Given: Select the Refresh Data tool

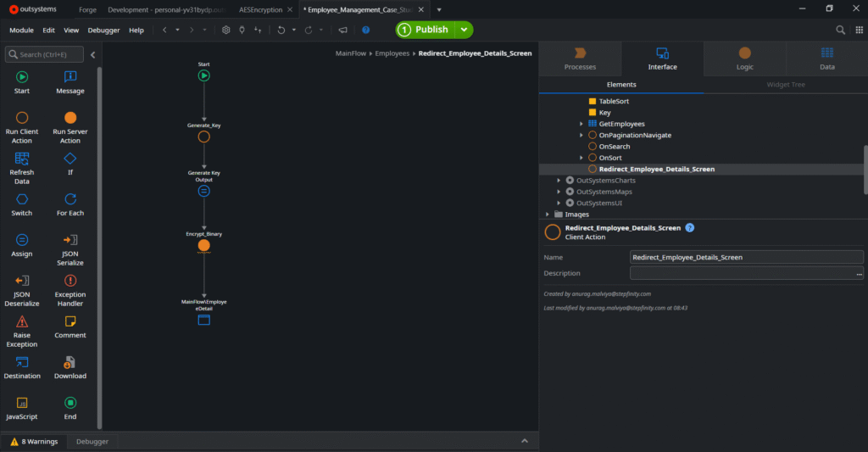Looking at the screenshot, I should 21,169.
